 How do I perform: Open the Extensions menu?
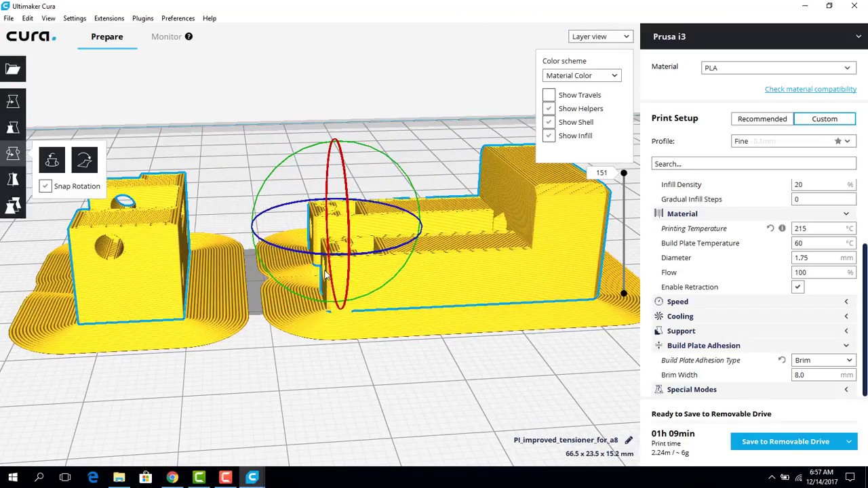coord(109,18)
